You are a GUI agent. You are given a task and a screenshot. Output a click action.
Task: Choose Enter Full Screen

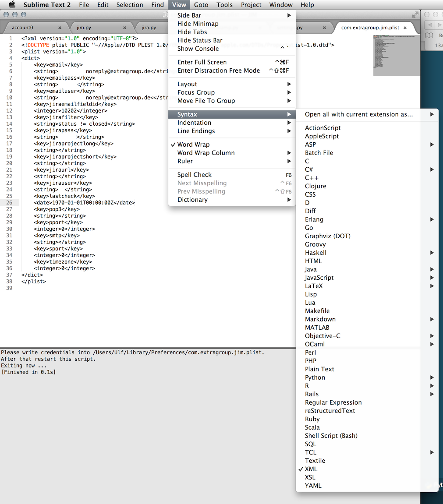pyautogui.click(x=202, y=62)
